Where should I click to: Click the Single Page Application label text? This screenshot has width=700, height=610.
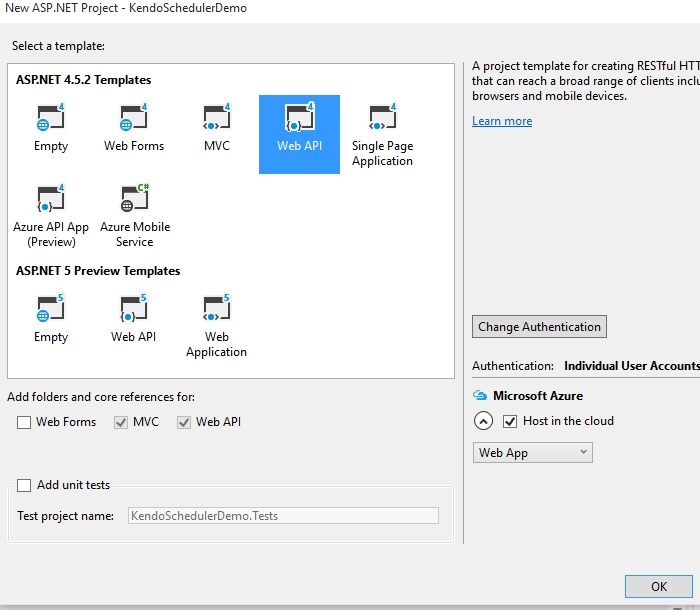[x=382, y=153]
